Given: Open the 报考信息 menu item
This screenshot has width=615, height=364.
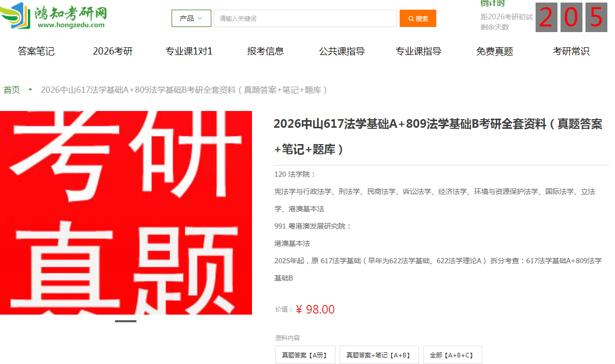Looking at the screenshot, I should tap(266, 51).
